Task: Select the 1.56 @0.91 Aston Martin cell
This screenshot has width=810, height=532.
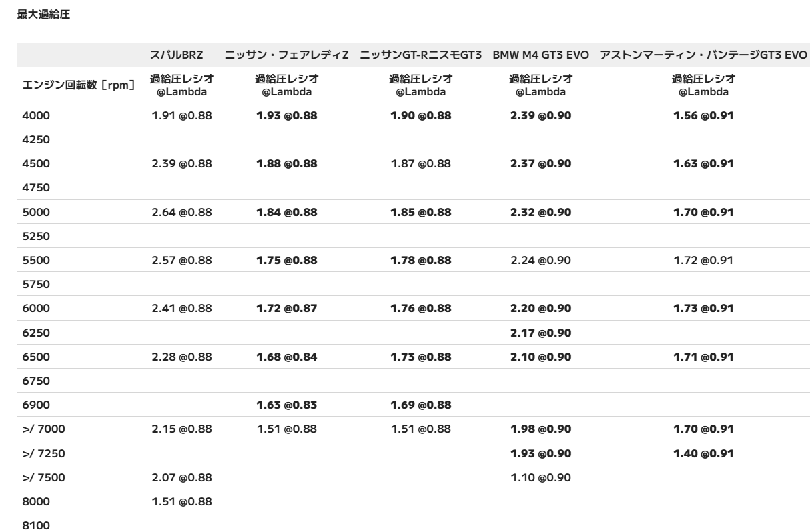Action: pos(703,115)
